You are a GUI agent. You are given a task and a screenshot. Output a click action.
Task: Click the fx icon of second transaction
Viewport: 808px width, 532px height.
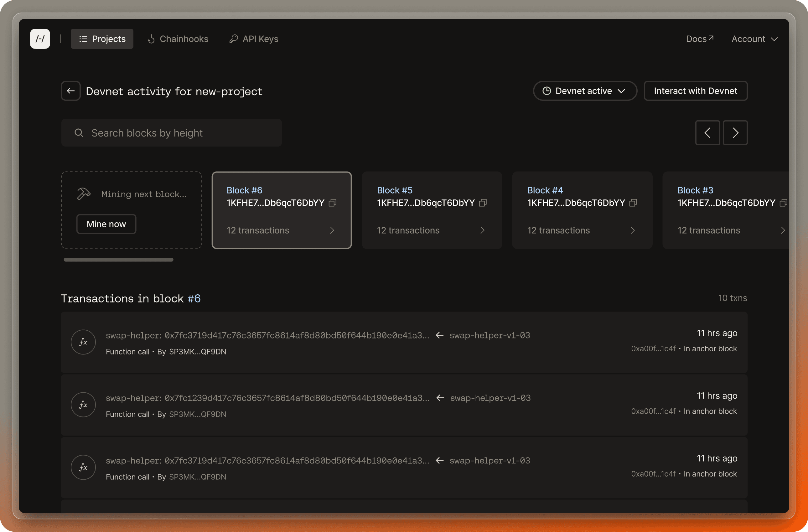click(x=83, y=405)
